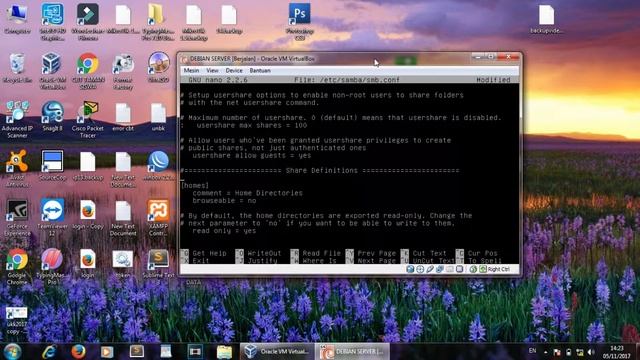This screenshot has width=640, height=360.
Task: Select the Format Factory desktop shortcut
Action: coord(123,70)
